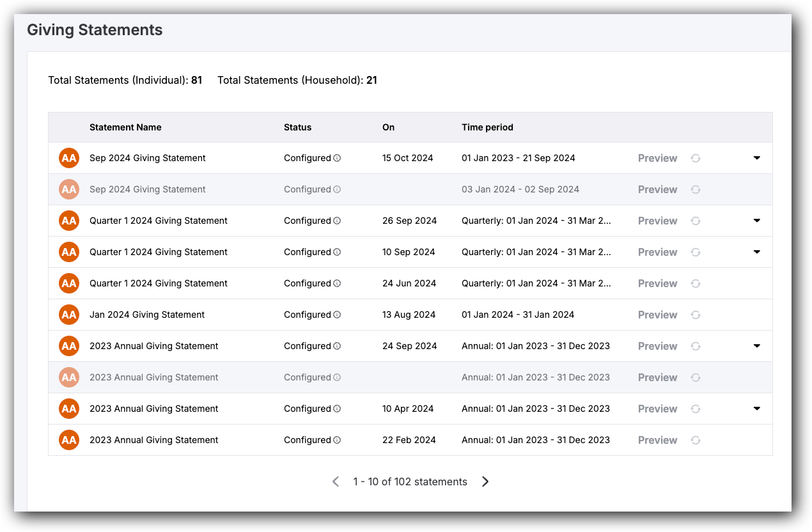812x532 pixels.
Task: Click the info icon beside Configured on Sep 2024 row
Action: (337, 158)
